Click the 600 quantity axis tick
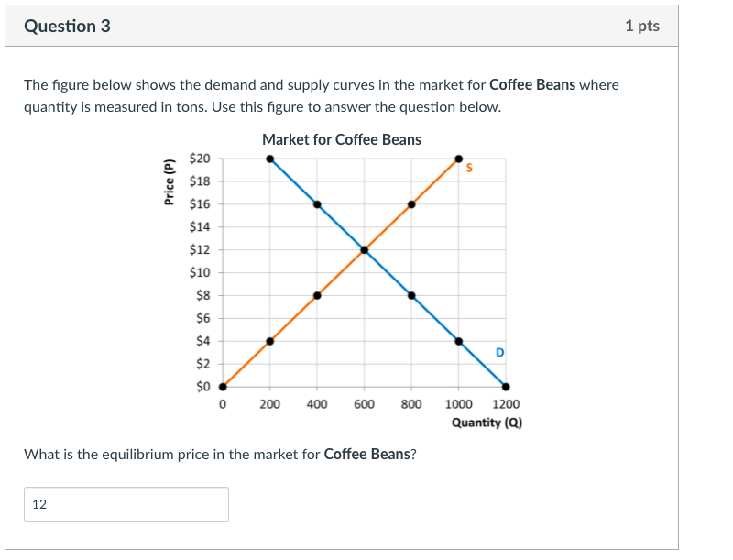Image resolution: width=733 pixels, height=560 pixels. (364, 402)
